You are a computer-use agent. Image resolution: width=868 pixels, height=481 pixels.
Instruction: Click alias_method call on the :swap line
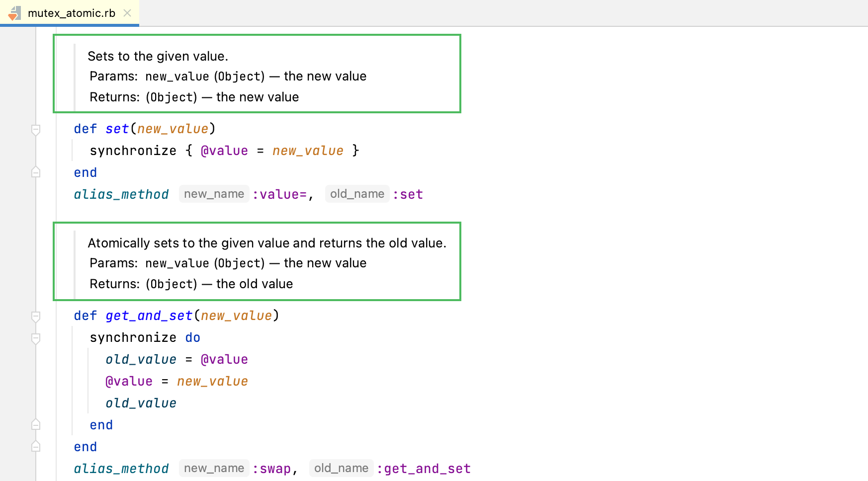121,469
